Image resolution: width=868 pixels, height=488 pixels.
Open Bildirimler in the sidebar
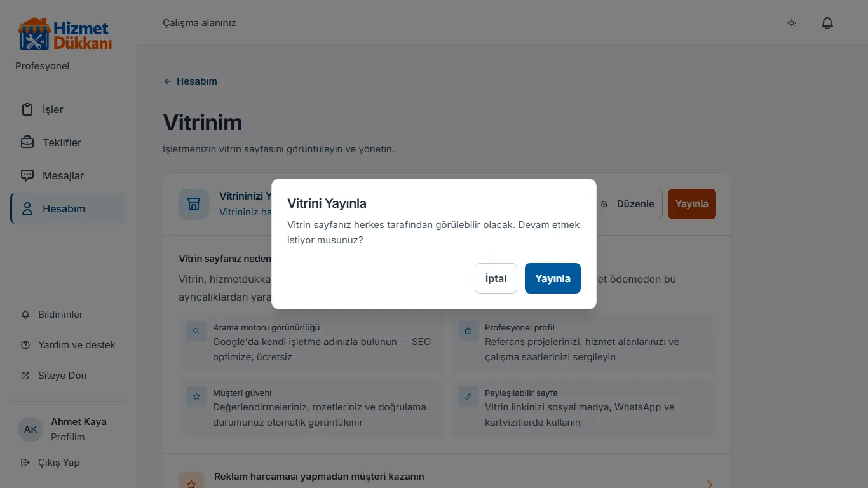click(x=68, y=315)
